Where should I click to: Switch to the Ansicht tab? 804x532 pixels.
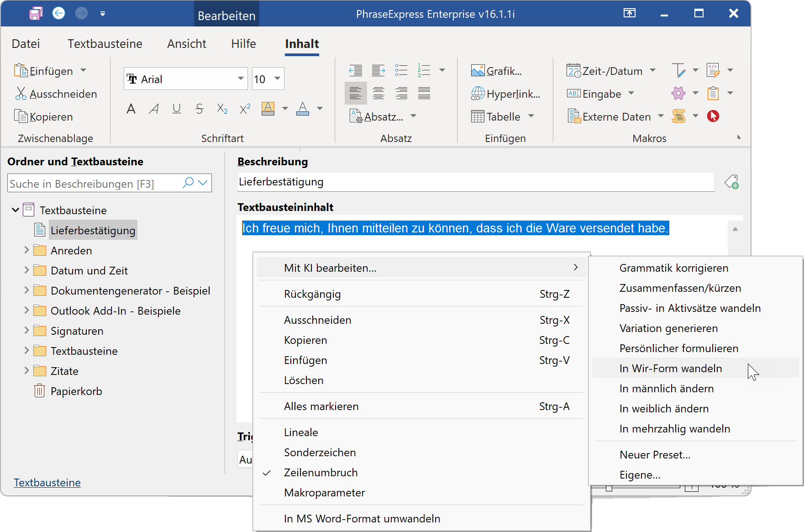tap(187, 44)
